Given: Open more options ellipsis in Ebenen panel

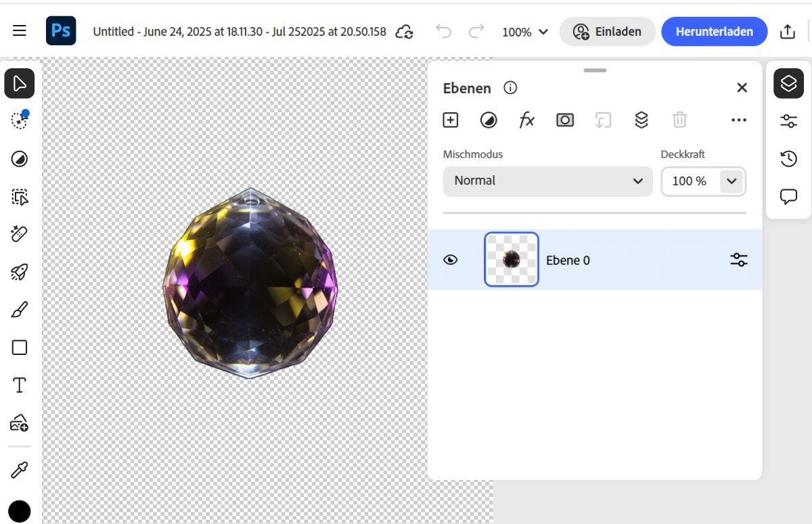Looking at the screenshot, I should click(x=739, y=120).
